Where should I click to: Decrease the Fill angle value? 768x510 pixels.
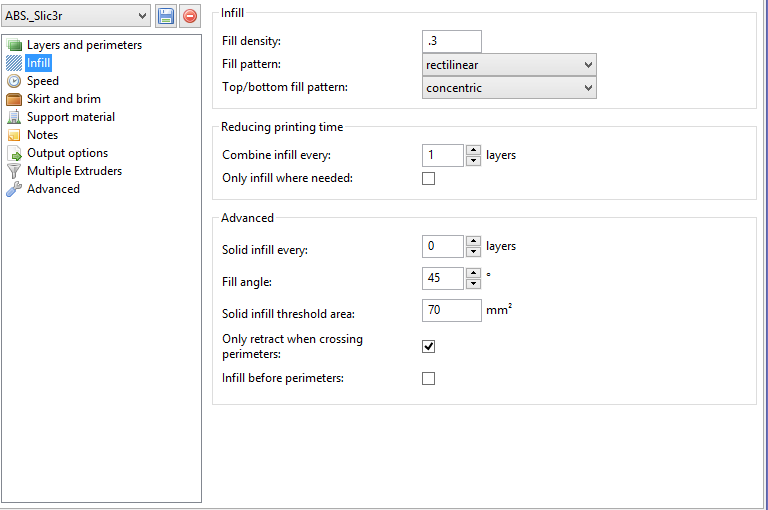[473, 283]
